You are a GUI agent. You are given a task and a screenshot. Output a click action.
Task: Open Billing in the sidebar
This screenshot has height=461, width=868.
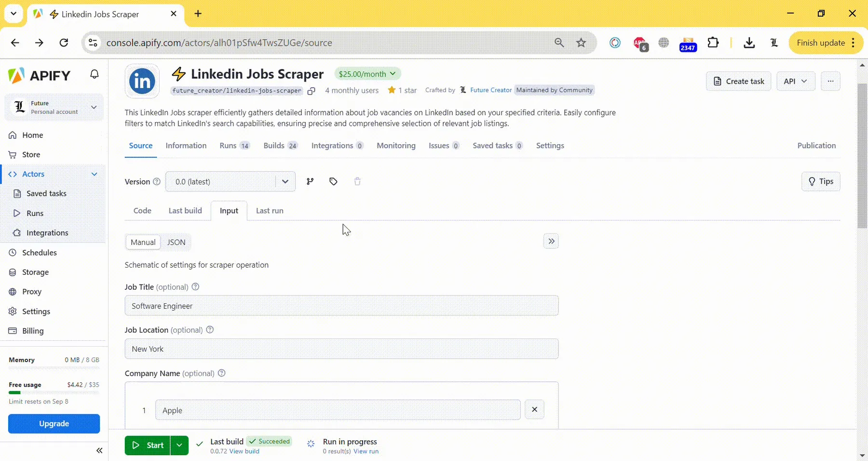54,331
